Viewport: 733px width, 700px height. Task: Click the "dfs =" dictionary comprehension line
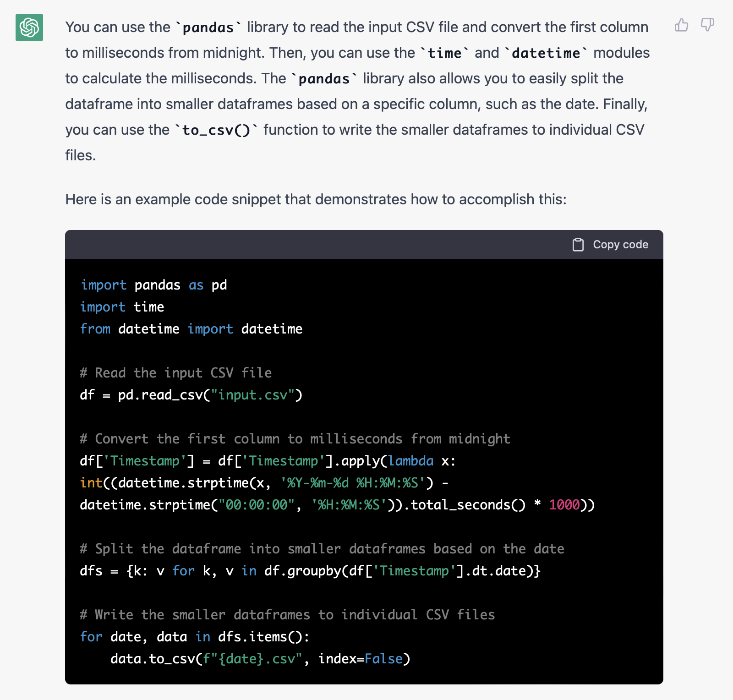coord(310,571)
